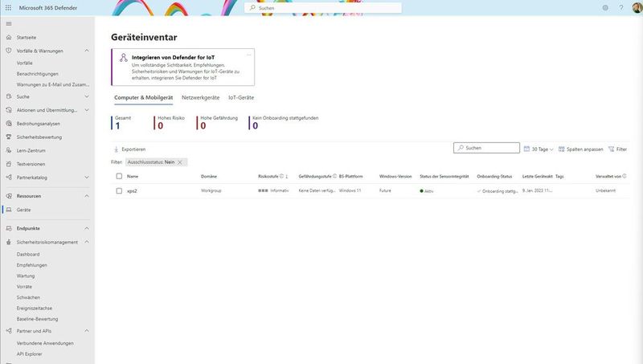Click the Filter funnel icon
The height and width of the screenshot is (364, 643).
[x=612, y=149]
